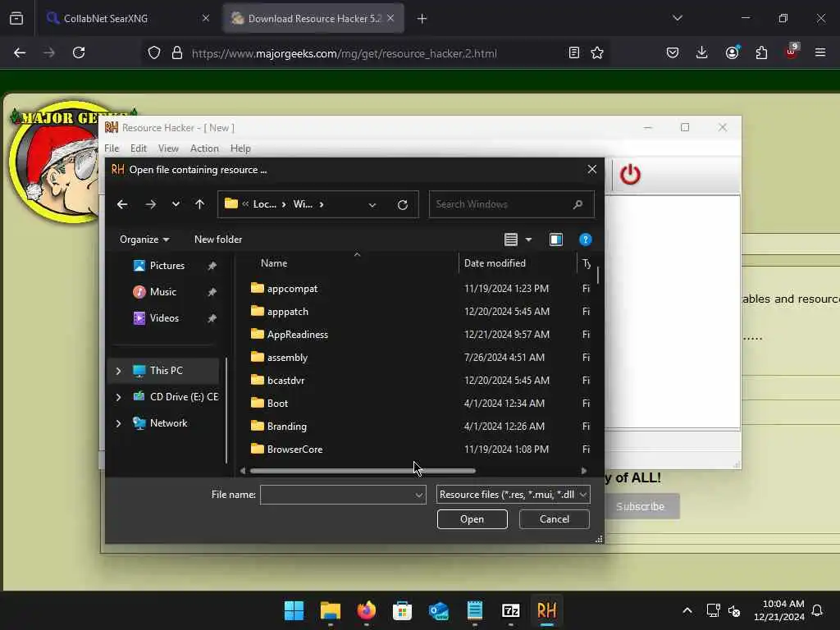840x630 pixels.
Task: Switch to CollabNet SearXNG browser tab
Action: point(127,18)
